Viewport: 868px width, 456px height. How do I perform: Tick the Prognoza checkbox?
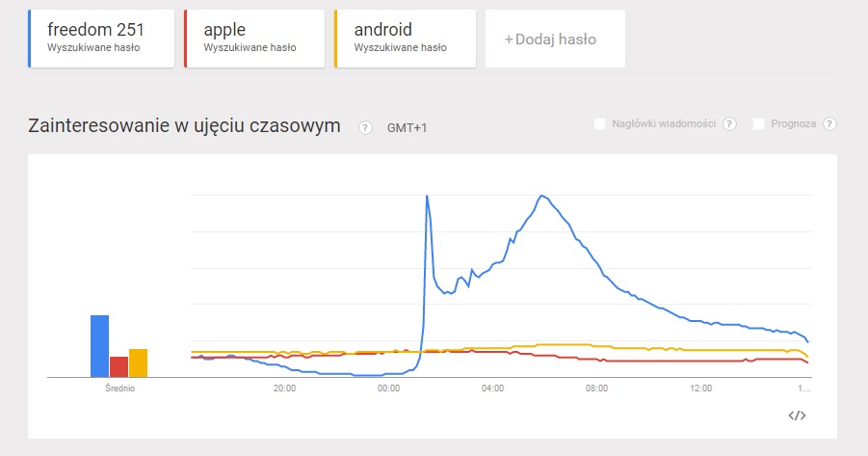tap(759, 124)
